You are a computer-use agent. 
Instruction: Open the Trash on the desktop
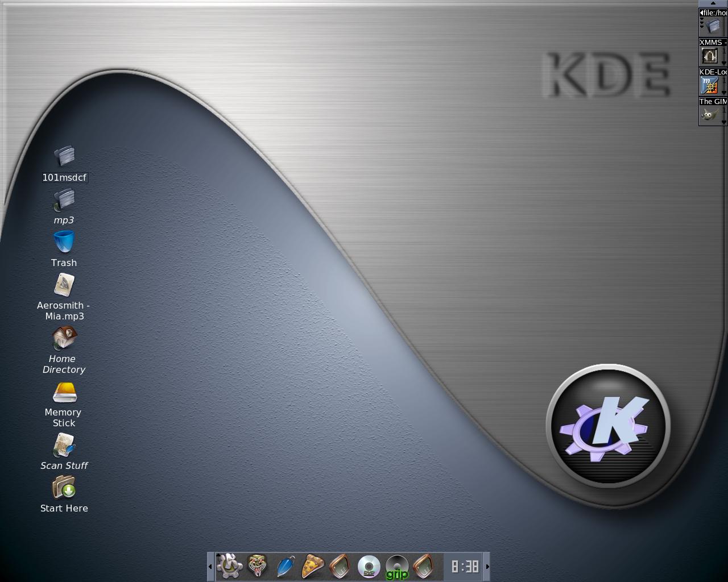(x=64, y=243)
